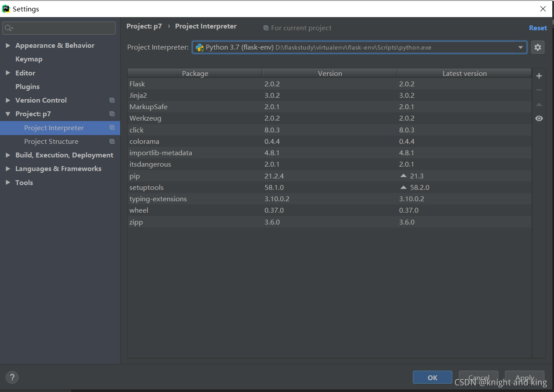Image resolution: width=554 pixels, height=392 pixels.
Task: Expand Languages & Frameworks section
Action: (x=8, y=169)
